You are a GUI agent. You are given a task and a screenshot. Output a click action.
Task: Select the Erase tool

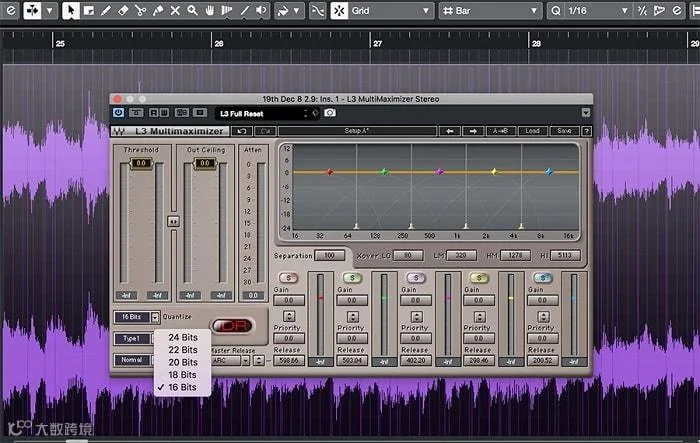pyautogui.click(x=123, y=10)
